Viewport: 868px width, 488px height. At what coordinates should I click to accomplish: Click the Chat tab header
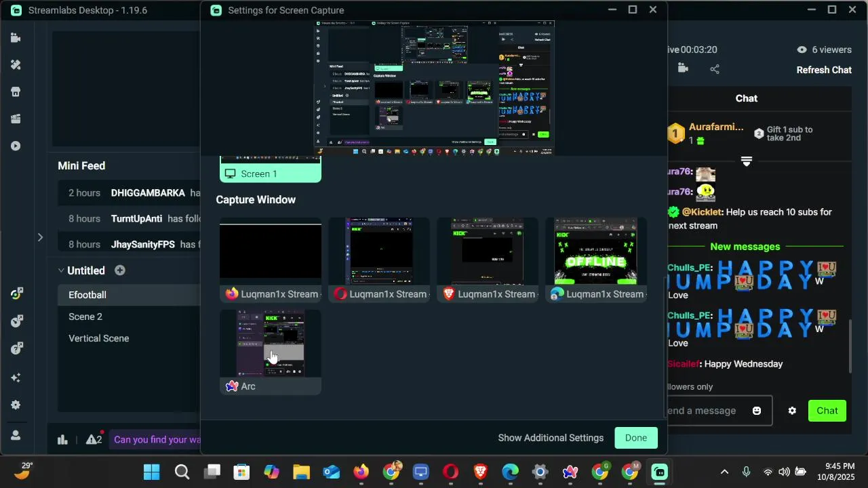(747, 98)
